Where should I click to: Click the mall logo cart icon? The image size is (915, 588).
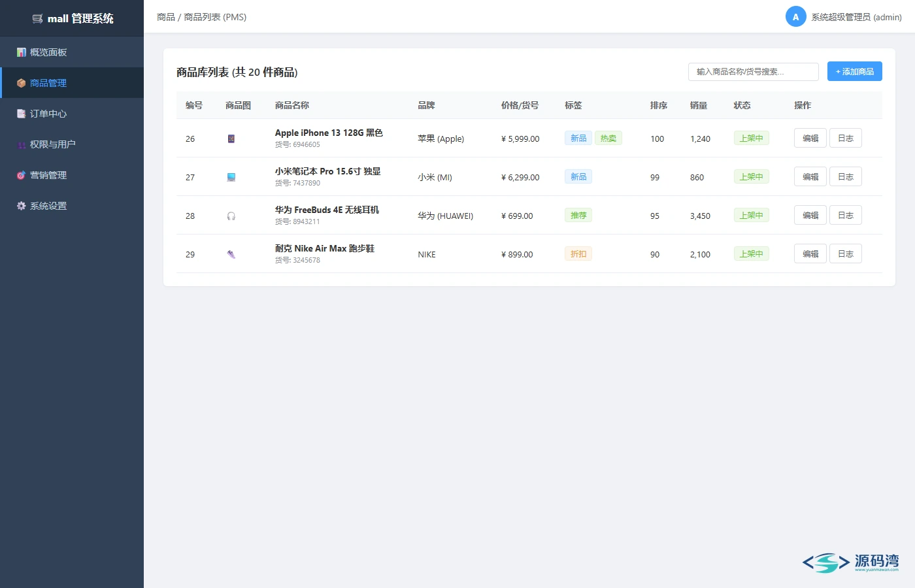[x=37, y=19]
